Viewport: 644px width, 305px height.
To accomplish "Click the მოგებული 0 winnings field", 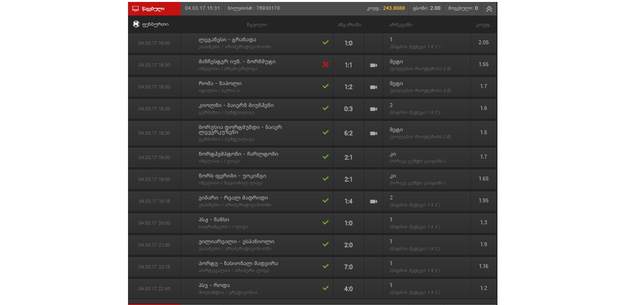I will click(462, 8).
